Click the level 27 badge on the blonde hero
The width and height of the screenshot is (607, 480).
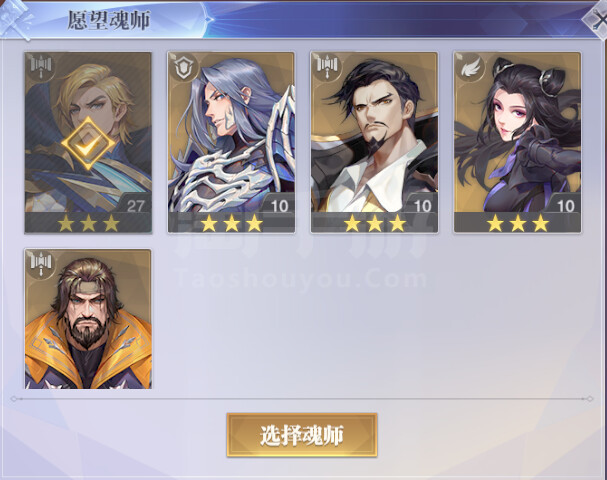pyautogui.click(x=135, y=206)
